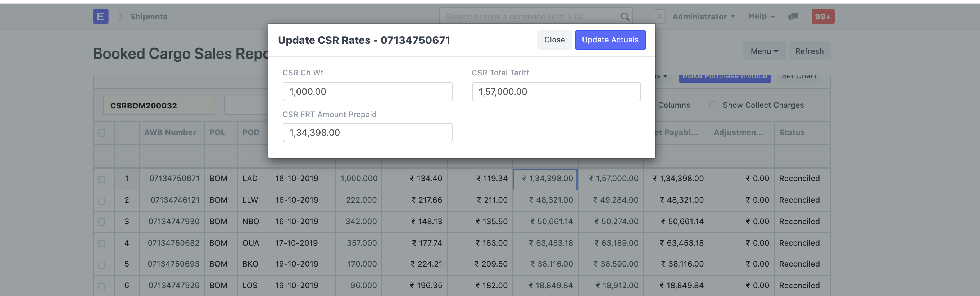
Task: Check the row for AWB 07134750693
Action: (x=101, y=264)
